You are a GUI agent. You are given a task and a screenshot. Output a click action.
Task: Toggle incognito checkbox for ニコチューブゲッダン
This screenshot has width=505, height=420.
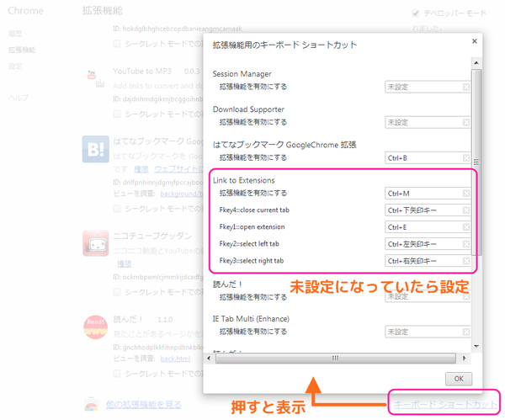point(117,292)
